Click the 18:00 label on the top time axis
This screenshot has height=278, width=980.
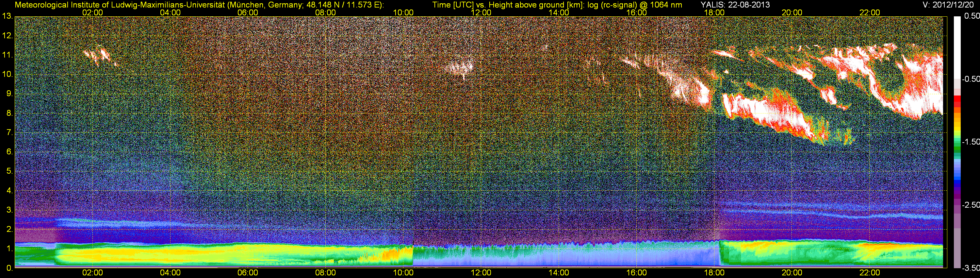pos(714,12)
